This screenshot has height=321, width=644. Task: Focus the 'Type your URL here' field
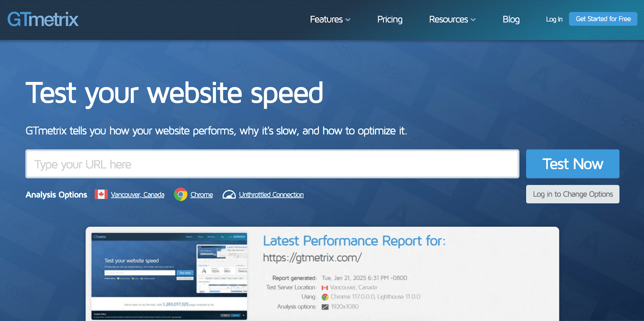[272, 164]
